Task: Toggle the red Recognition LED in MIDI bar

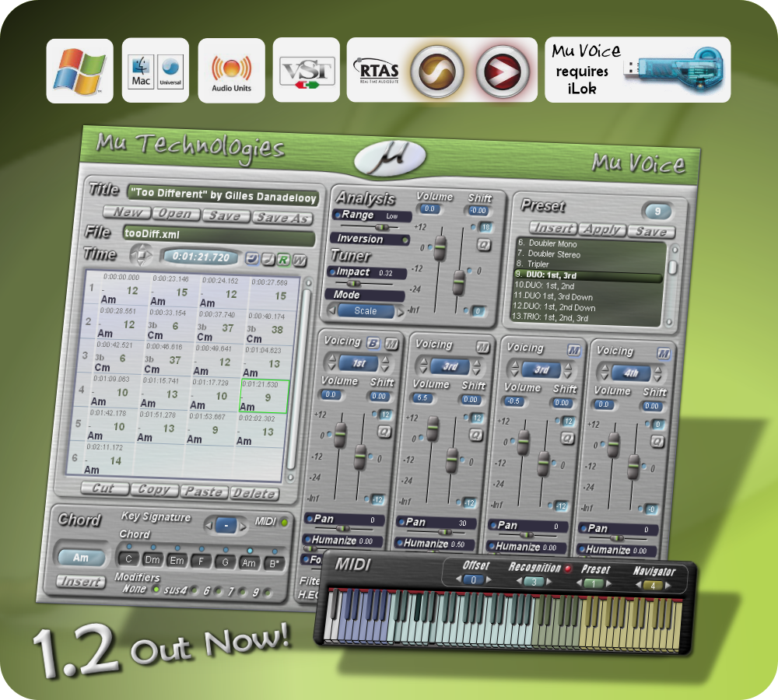Action: (x=568, y=569)
